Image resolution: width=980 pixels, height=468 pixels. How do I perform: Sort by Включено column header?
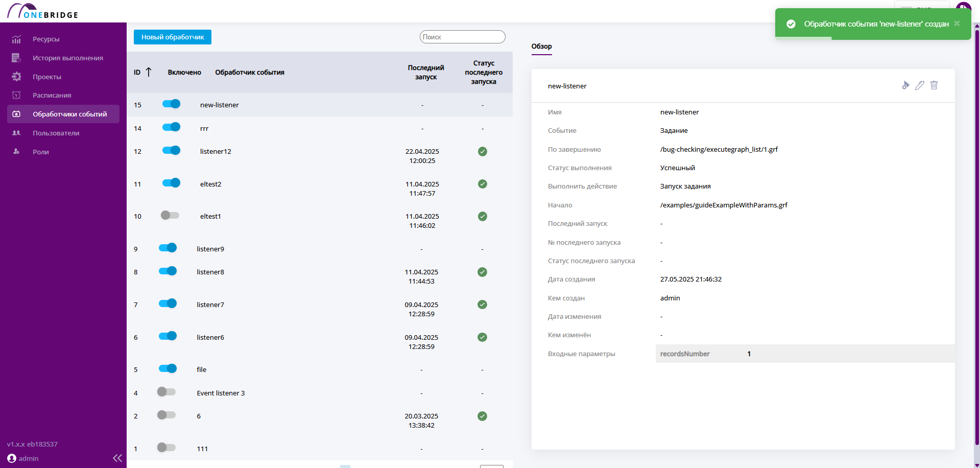click(184, 73)
